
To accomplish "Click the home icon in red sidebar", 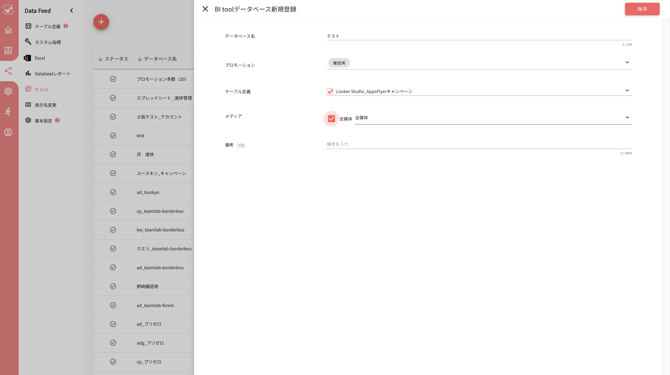I will coord(8,30).
